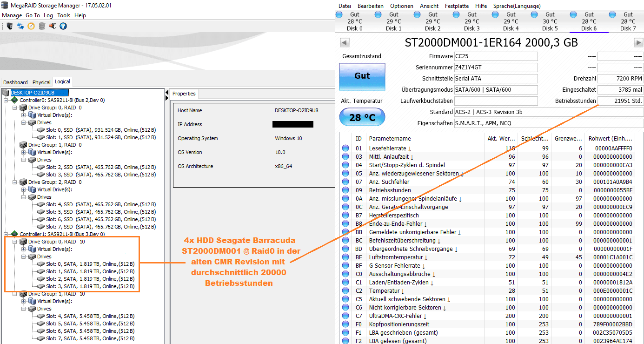Click the Controller1 green chip icon

tap(14, 234)
